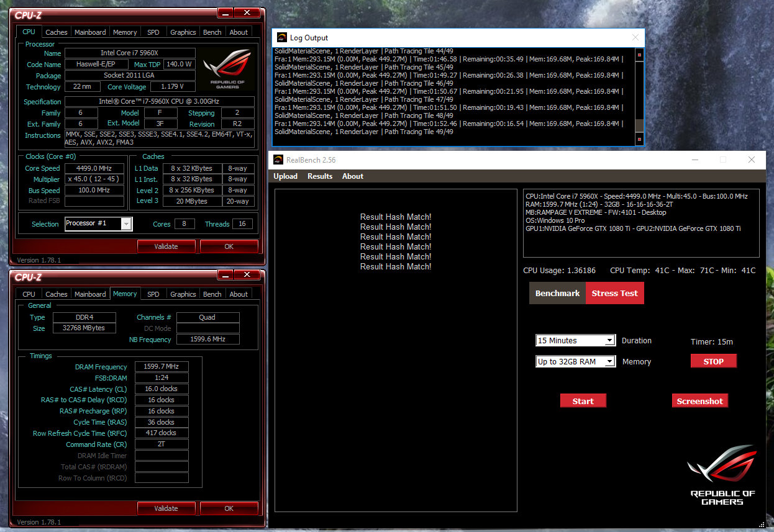
Task: Click OK in bottom CPU-Z Memory window
Action: tap(229, 508)
